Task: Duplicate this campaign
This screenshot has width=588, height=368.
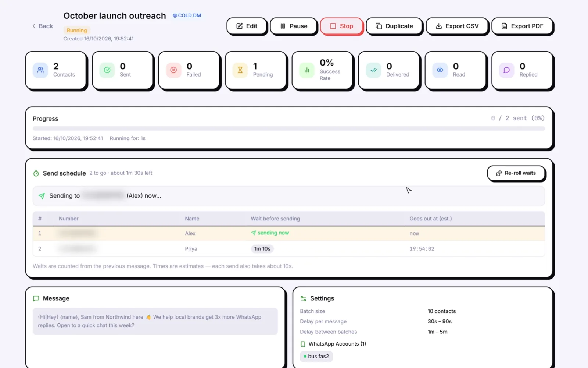Action: point(394,26)
